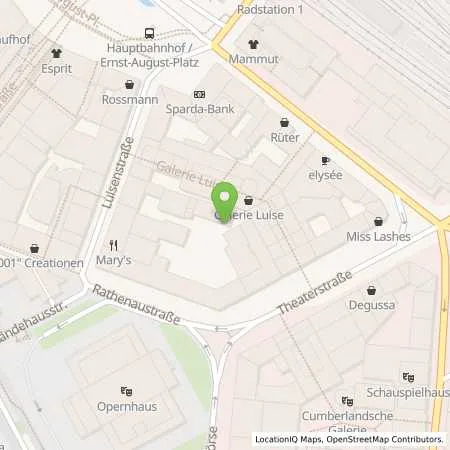Image resolution: width=450 pixels, height=450 pixels.
Task: Click the Theaterstraße street label
Action: pos(315,292)
